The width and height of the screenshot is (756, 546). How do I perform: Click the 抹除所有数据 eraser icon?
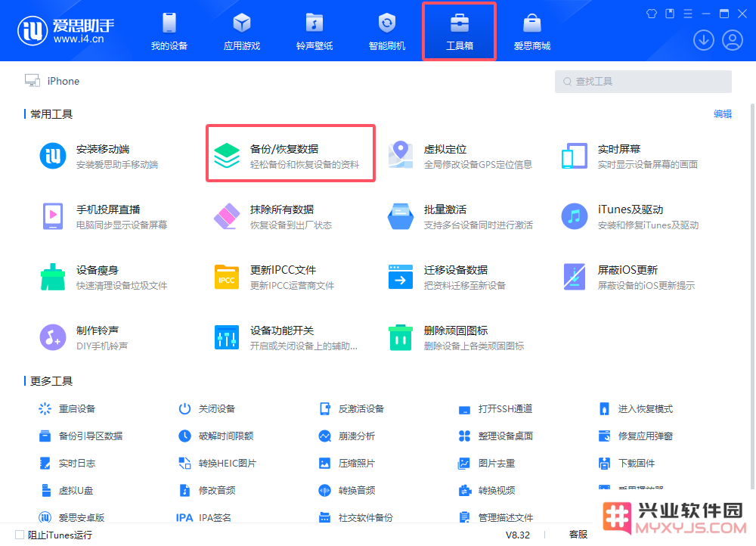tap(227, 216)
